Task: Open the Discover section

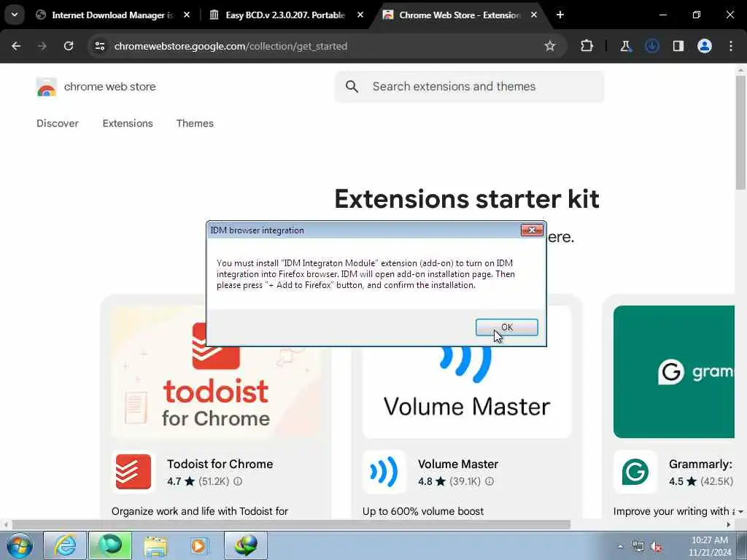Action: [58, 123]
